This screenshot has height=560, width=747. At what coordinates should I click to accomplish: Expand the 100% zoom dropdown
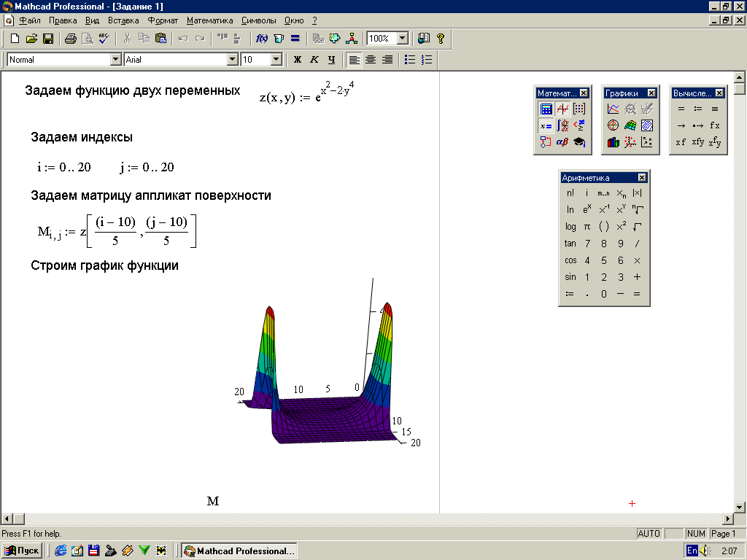(403, 39)
